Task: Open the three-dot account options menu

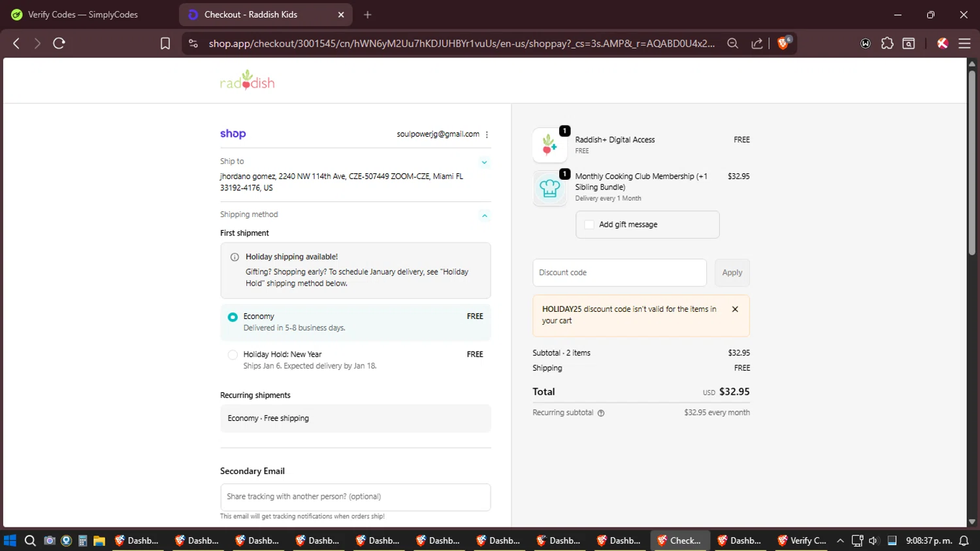Action: [487, 135]
